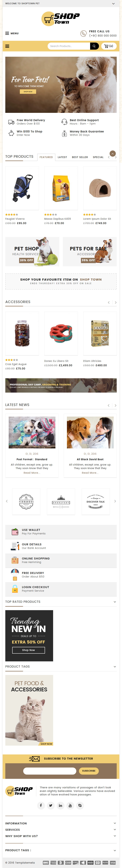
Task: Click the search magnifier button
Action: click(94, 46)
